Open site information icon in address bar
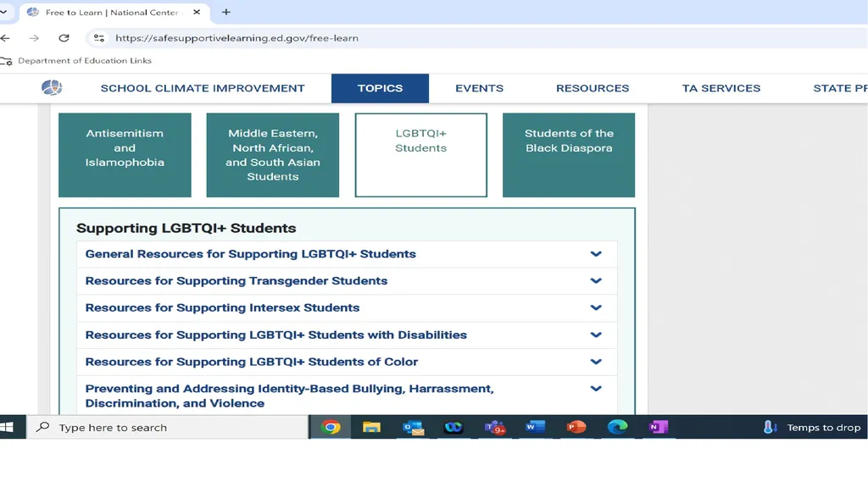The height and width of the screenshot is (487, 868). [x=99, y=38]
